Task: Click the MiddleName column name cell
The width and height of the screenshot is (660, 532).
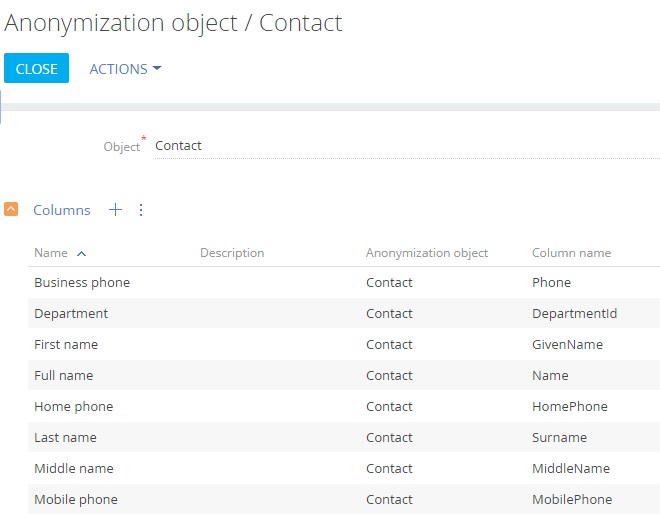Action: [571, 468]
